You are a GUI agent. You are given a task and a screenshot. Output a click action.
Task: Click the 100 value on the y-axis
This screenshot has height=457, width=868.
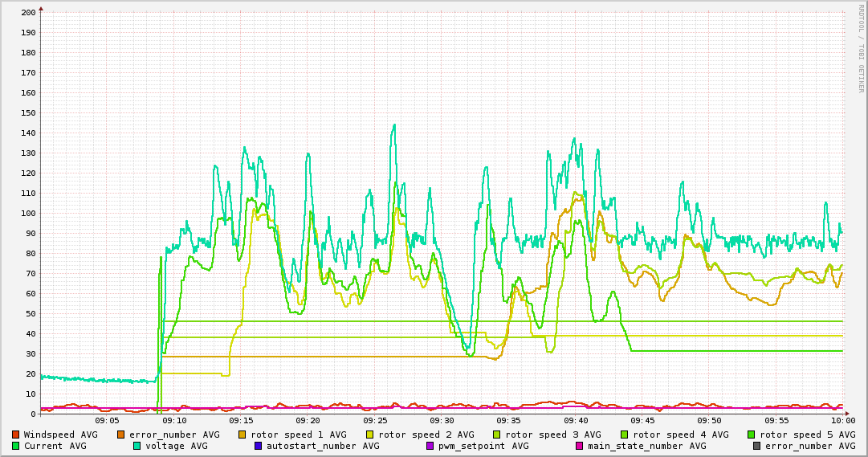28,214
